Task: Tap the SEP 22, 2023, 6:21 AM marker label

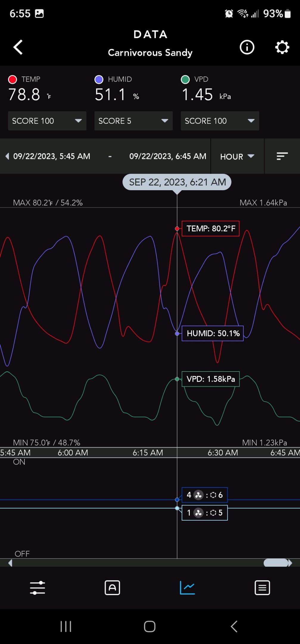Action: pyautogui.click(x=177, y=182)
